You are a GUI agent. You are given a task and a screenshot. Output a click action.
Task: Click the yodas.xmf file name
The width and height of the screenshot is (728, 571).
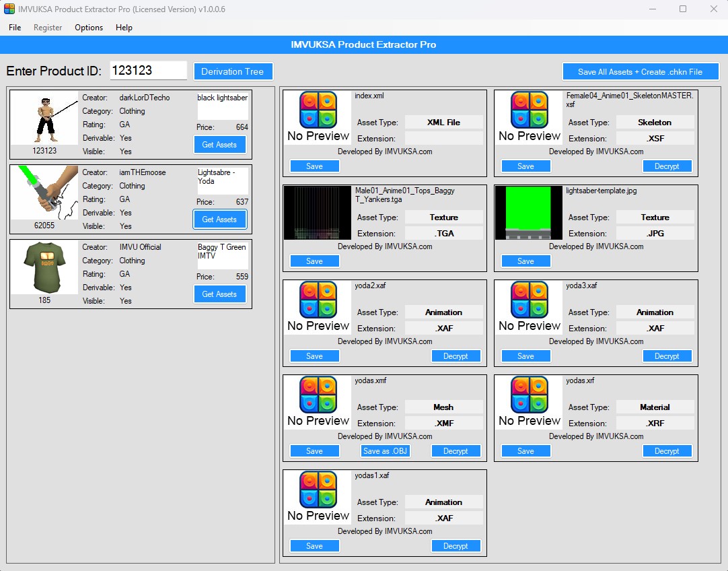(371, 380)
